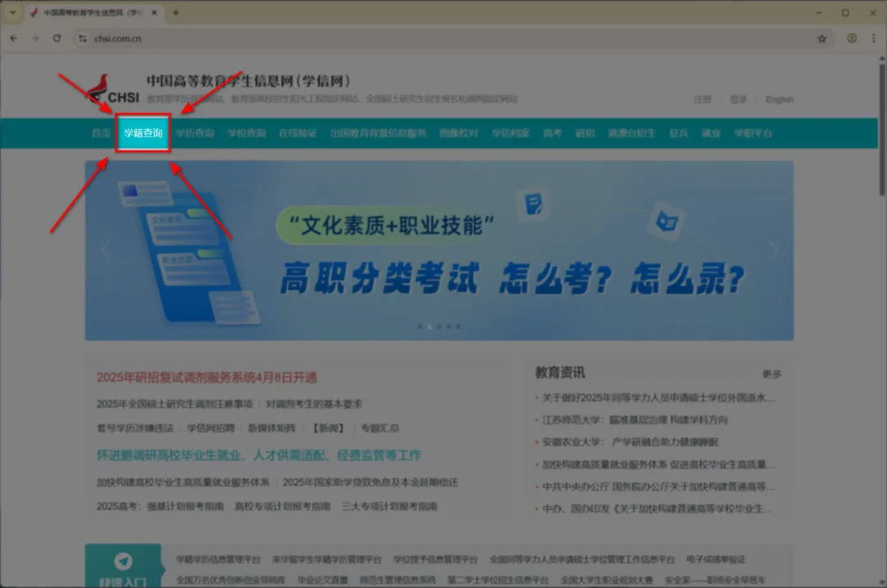Open 2025年全国硕士研究生调剂注意事项 link

[175, 404]
